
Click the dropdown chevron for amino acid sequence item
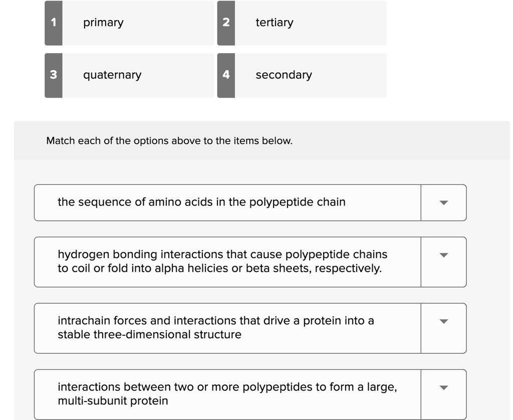click(443, 202)
